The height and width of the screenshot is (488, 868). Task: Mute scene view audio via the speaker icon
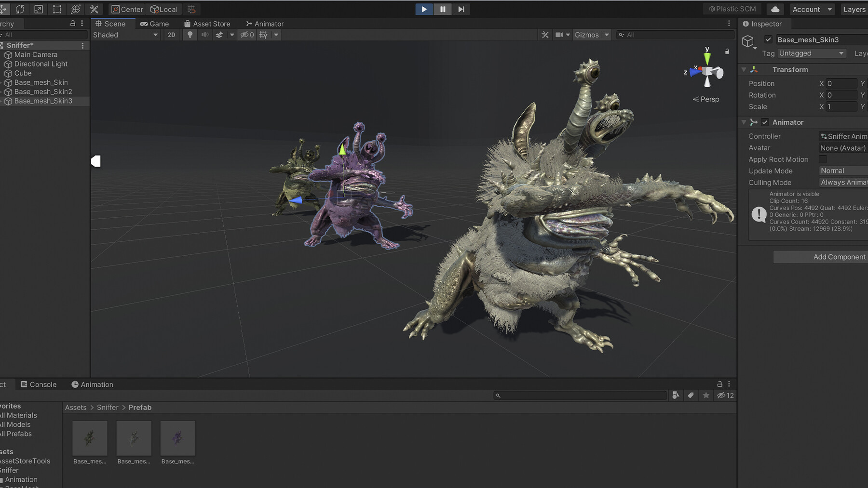[x=204, y=35]
